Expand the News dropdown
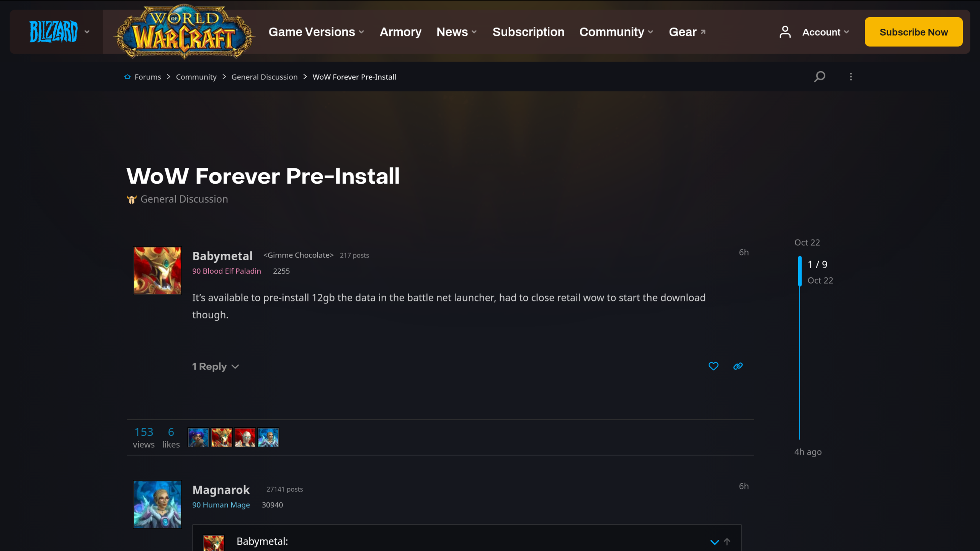Screen dimensions: 980x551 (x=457, y=32)
